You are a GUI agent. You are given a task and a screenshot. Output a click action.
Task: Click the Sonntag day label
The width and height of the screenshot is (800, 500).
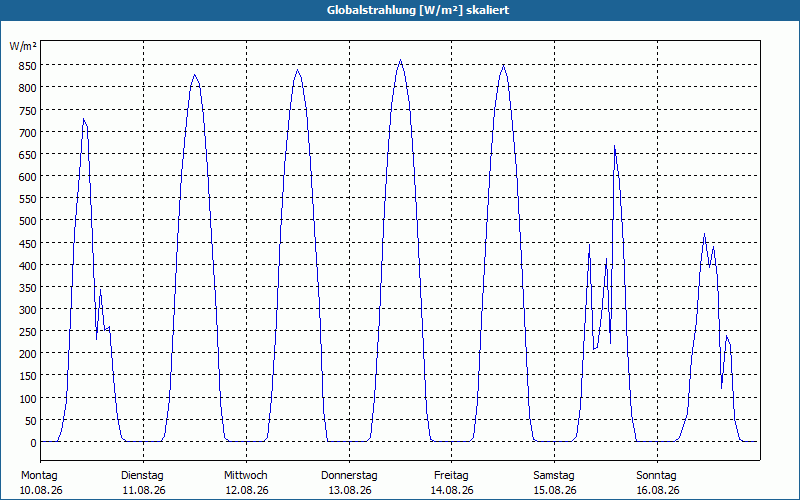pos(656,476)
